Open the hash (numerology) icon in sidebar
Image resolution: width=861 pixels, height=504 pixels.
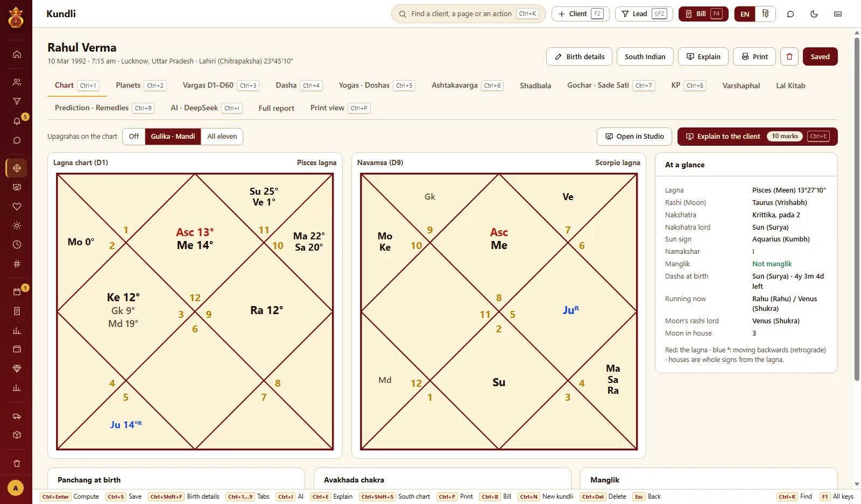(x=17, y=264)
